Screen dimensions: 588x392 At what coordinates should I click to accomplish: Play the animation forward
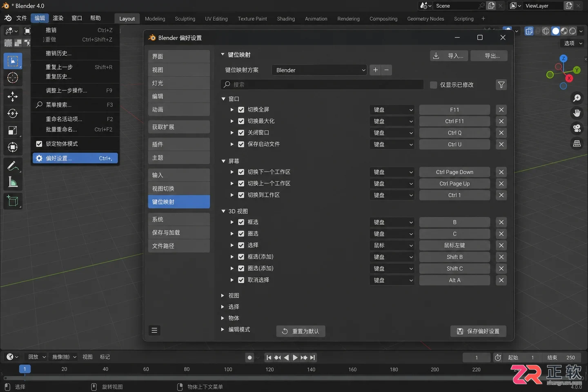pos(295,358)
